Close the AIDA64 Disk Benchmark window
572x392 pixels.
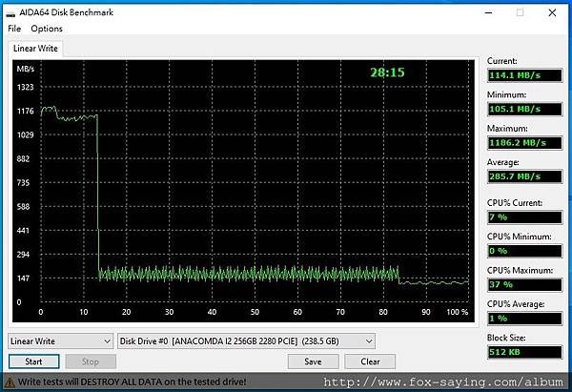[552, 12]
